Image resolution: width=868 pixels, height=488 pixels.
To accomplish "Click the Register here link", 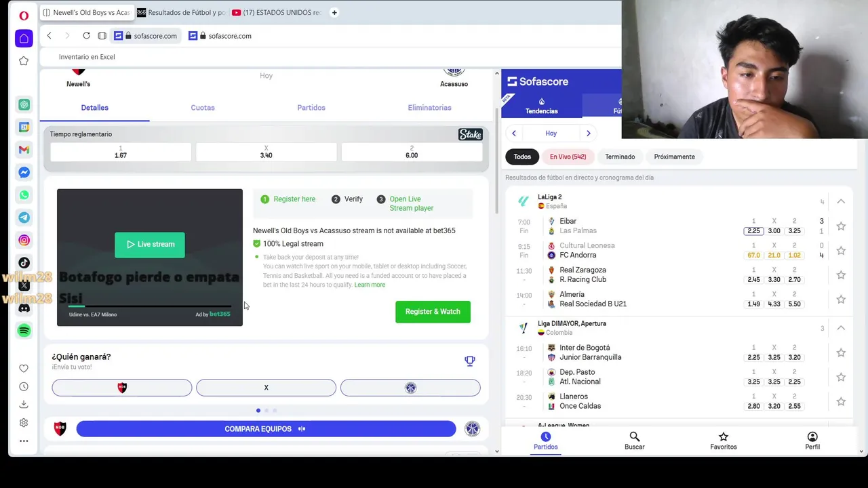I will tap(294, 199).
